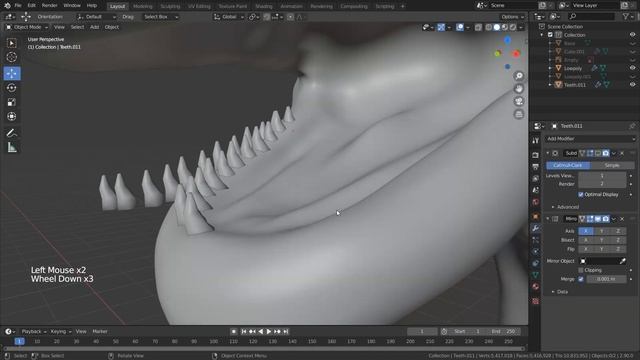The image size is (640, 360).
Task: Toggle X-ray mode icon
Action: coord(478,27)
